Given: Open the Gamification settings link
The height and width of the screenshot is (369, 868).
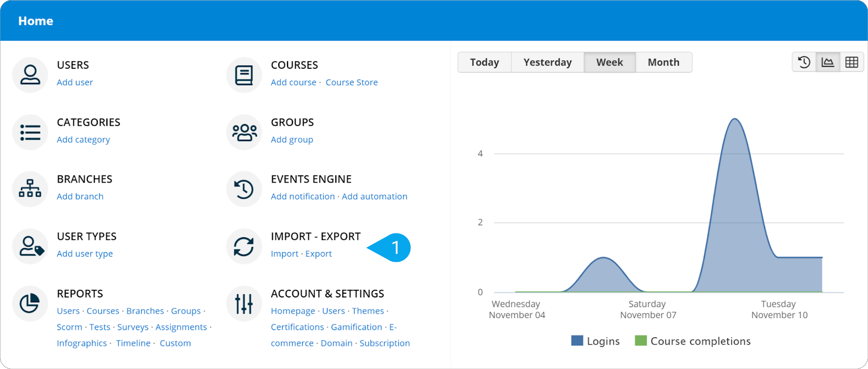Looking at the screenshot, I should tap(356, 327).
